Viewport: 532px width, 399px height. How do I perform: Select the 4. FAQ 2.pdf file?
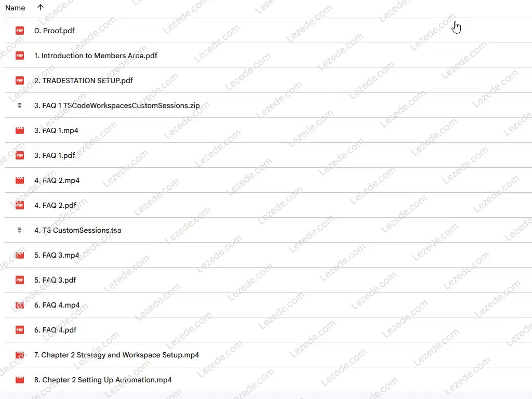[x=55, y=205]
